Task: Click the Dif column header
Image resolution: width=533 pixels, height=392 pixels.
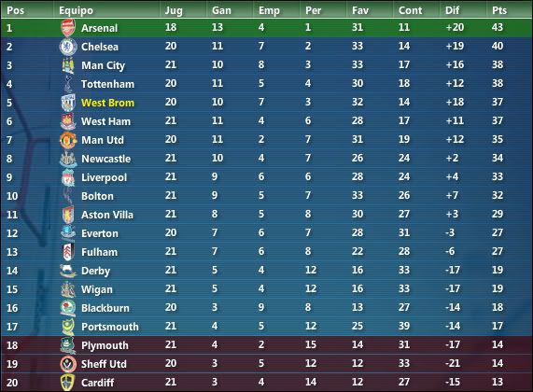Action: tap(452, 10)
